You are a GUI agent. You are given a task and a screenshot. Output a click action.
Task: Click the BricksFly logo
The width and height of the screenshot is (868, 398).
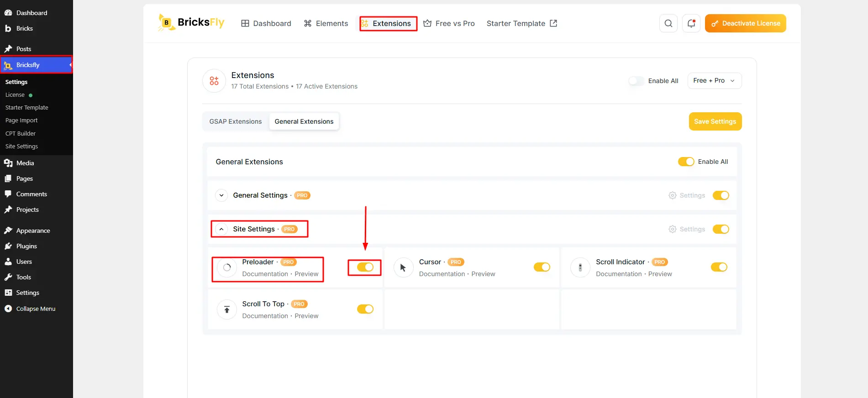(191, 23)
